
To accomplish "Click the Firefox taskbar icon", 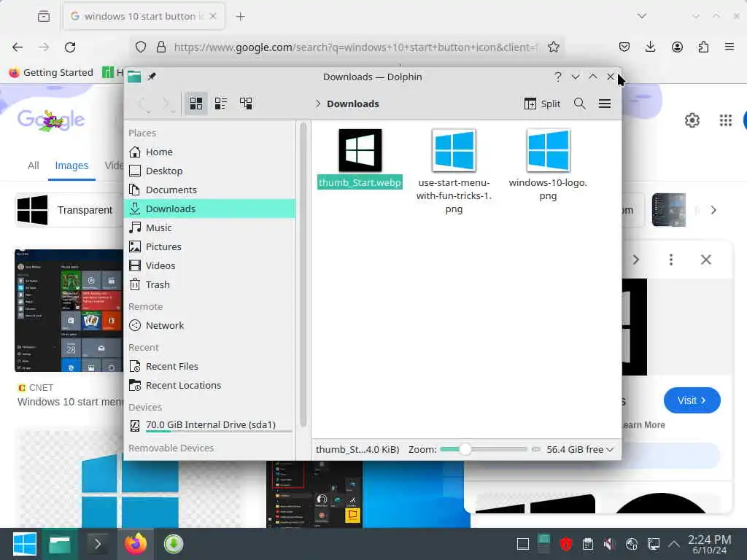I will coord(135,544).
